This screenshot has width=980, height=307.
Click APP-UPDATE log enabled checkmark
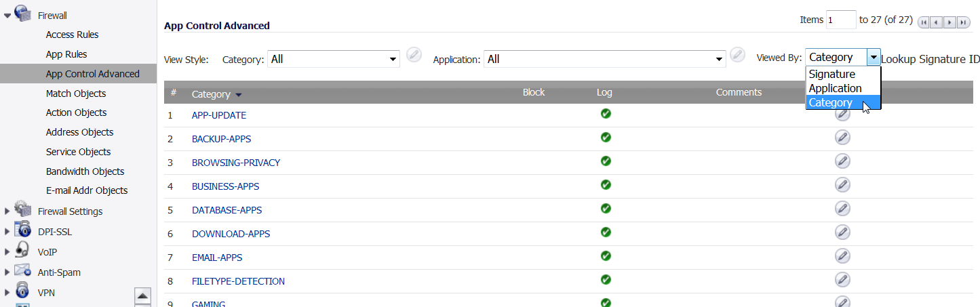606,114
